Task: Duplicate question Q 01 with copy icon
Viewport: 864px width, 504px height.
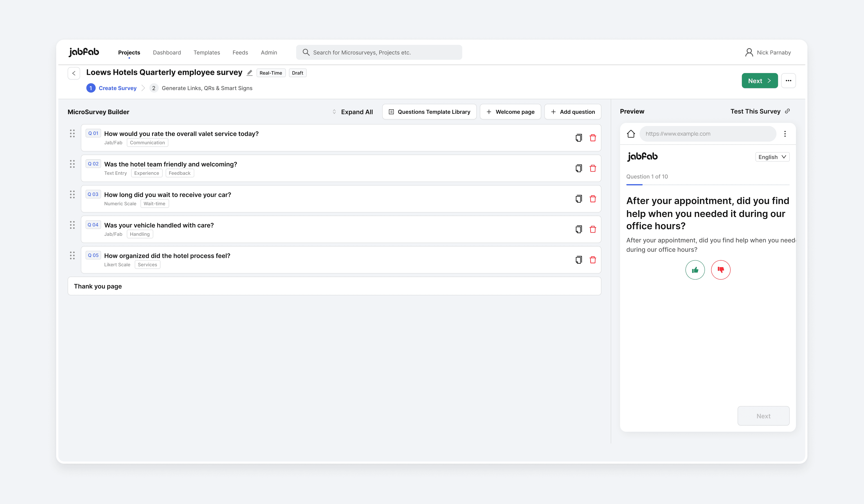Action: pyautogui.click(x=578, y=138)
